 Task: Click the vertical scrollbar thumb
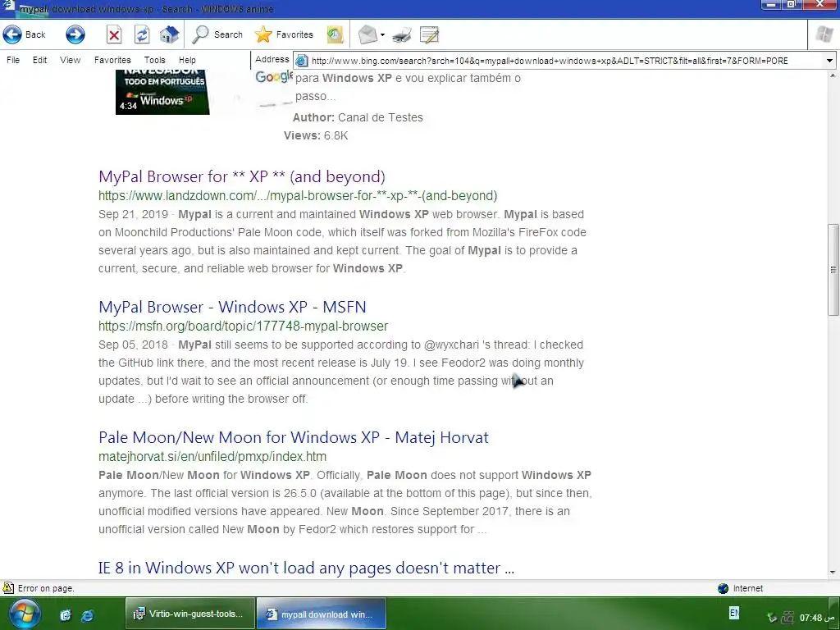tap(833, 269)
